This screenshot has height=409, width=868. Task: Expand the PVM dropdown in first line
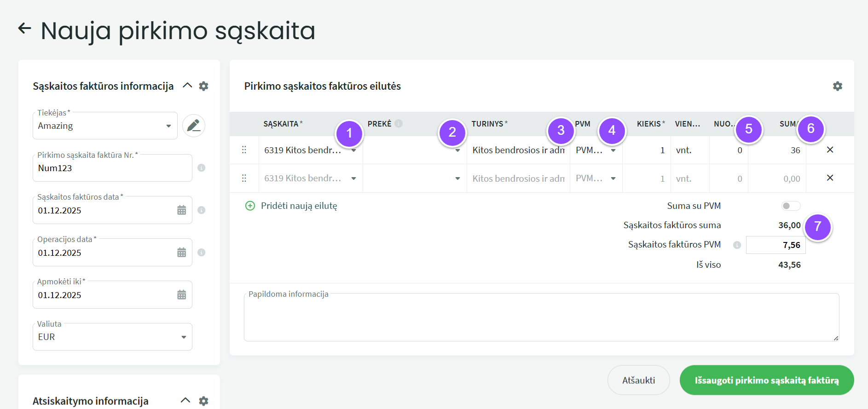pos(613,150)
